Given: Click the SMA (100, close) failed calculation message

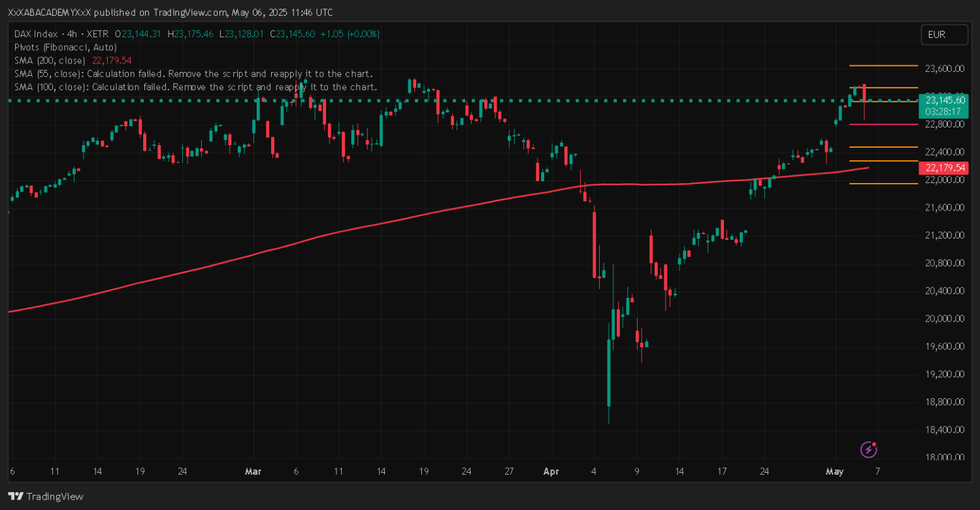Looking at the screenshot, I should [x=195, y=86].
